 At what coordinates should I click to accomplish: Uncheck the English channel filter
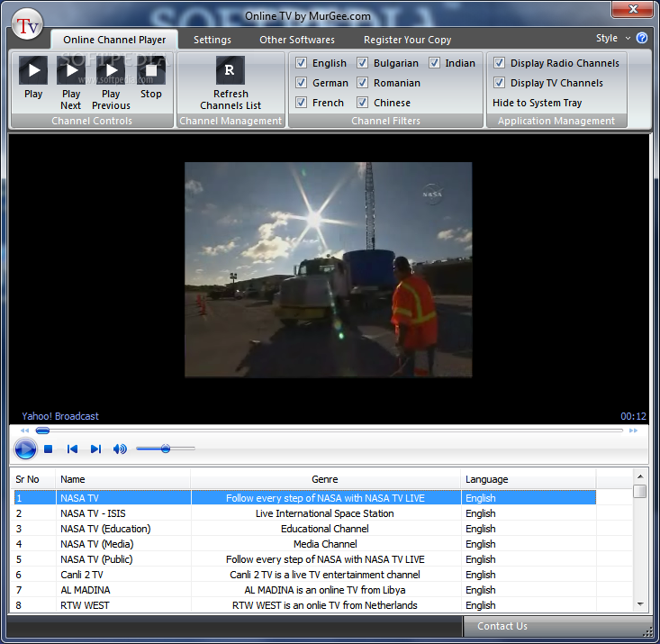[x=301, y=63]
